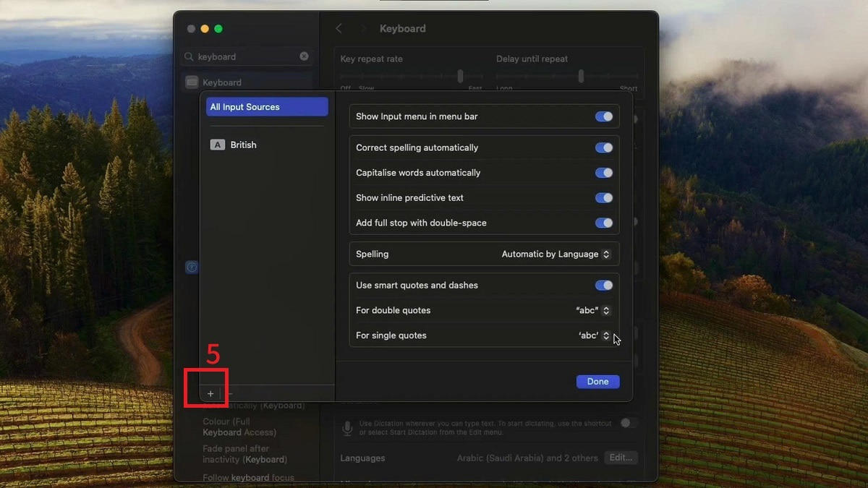The image size is (868, 488).
Task: Click the back arrow above the settings pane
Action: pyautogui.click(x=339, y=27)
